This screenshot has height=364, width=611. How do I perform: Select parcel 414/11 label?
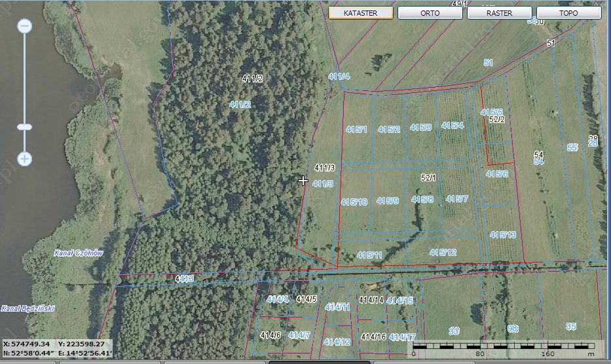337,306
